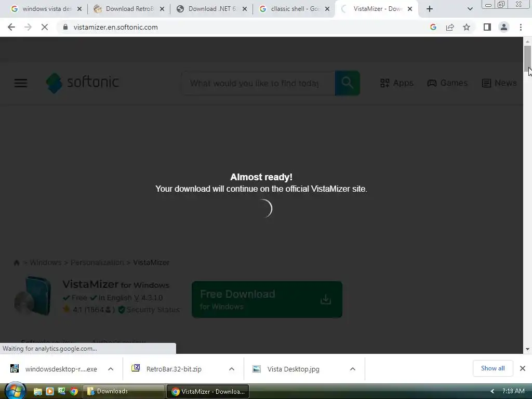Click the Security Status shield label

pyautogui.click(x=149, y=310)
